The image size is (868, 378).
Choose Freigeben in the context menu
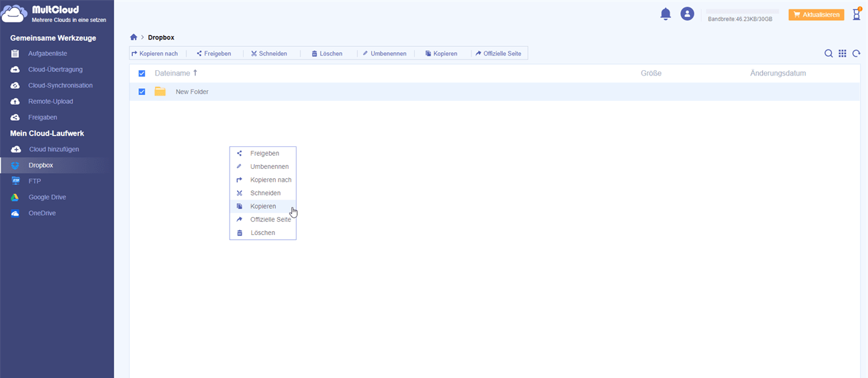click(x=262, y=154)
